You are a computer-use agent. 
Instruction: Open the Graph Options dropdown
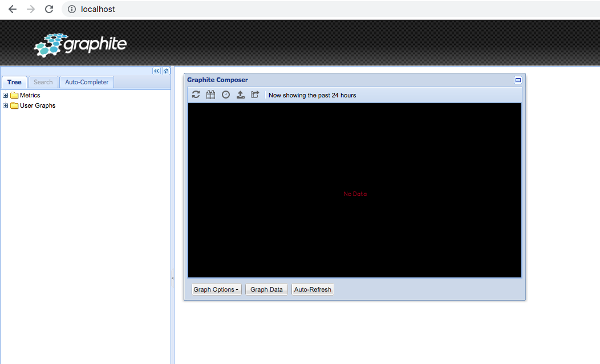coord(216,289)
